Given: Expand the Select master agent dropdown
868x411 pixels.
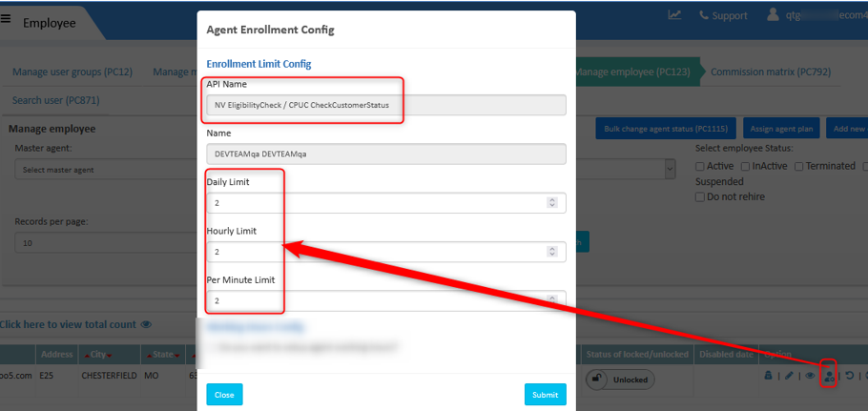Looking at the screenshot, I should point(105,170).
